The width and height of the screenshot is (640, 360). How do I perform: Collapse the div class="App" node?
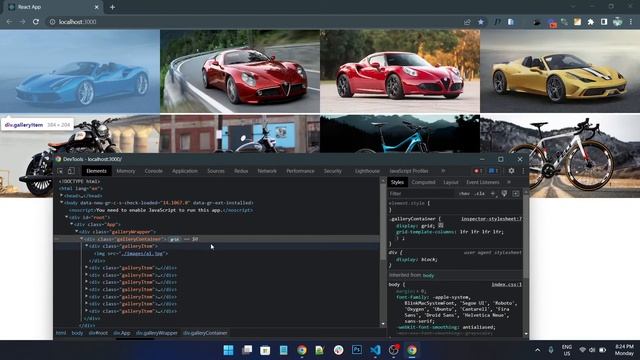[72, 224]
